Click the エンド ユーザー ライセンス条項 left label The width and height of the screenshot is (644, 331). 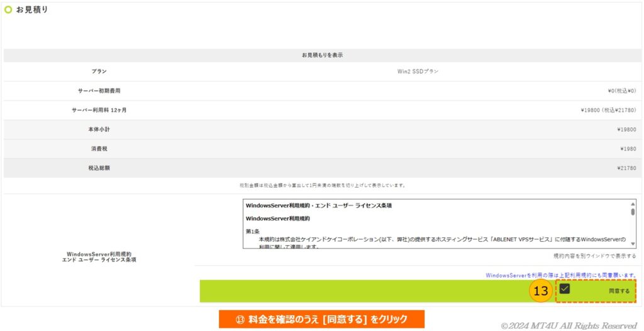[99, 260]
